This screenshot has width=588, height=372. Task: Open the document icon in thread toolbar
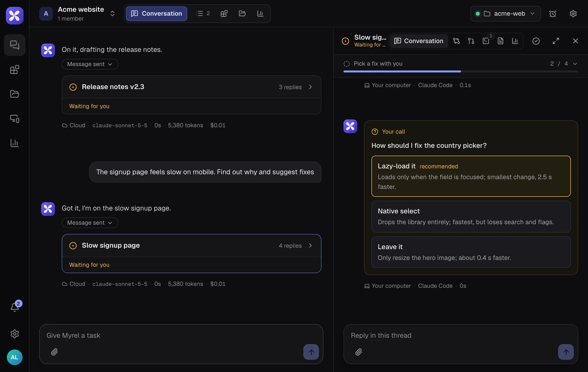tap(501, 41)
